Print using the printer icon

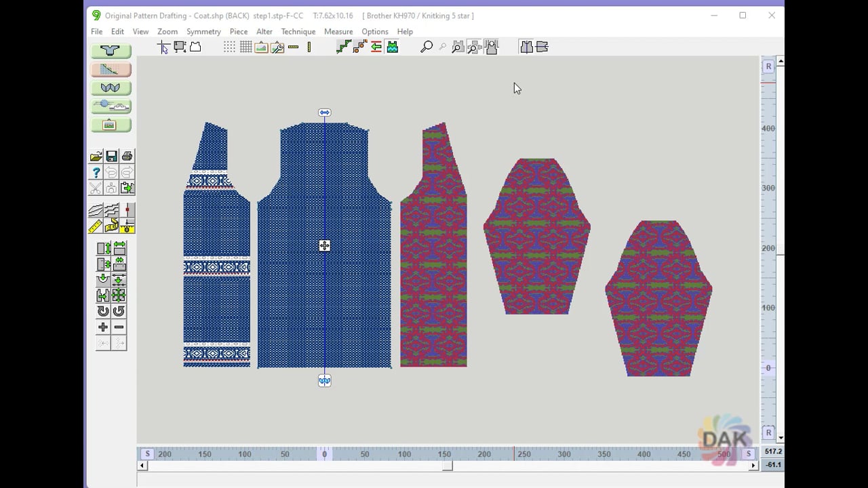click(x=127, y=157)
